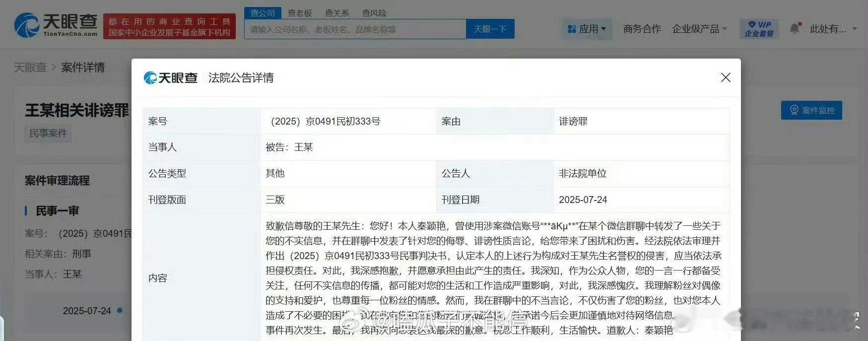Select the 查公司 search tab

click(263, 13)
